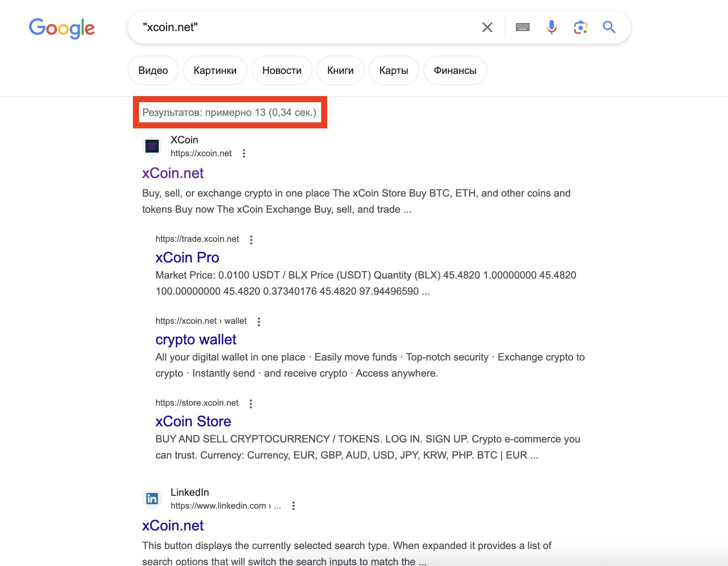The height and width of the screenshot is (566, 728).
Task: Click the blue magnifier search icon
Action: (x=609, y=27)
